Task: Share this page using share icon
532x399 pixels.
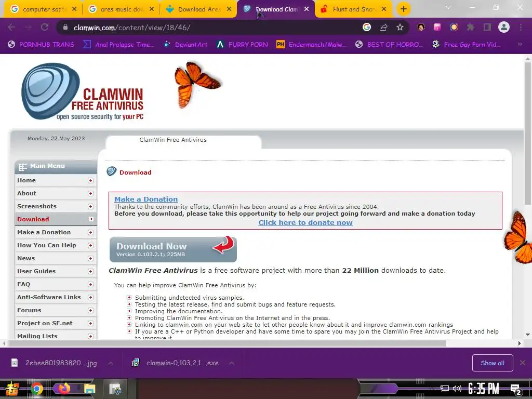Action: point(383,27)
